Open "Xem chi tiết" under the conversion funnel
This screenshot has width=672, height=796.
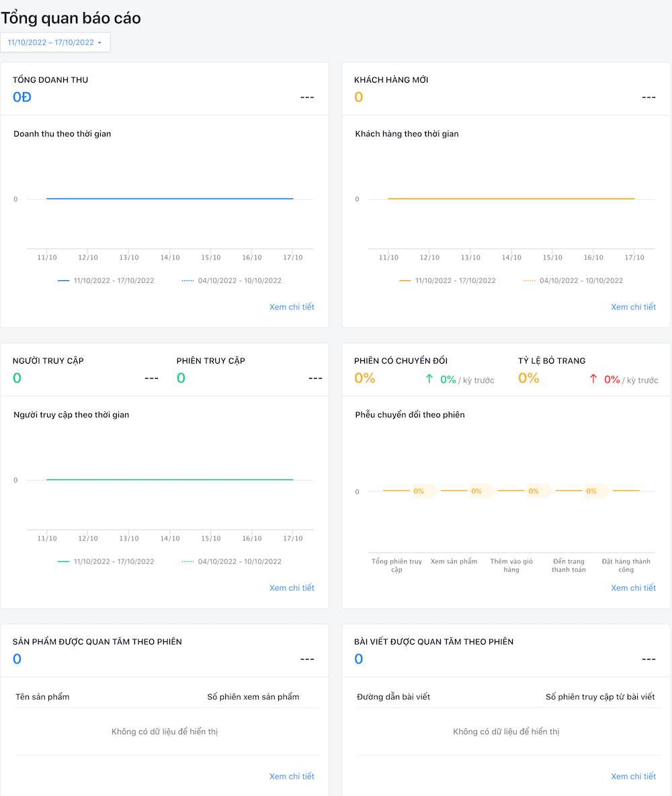click(x=634, y=588)
